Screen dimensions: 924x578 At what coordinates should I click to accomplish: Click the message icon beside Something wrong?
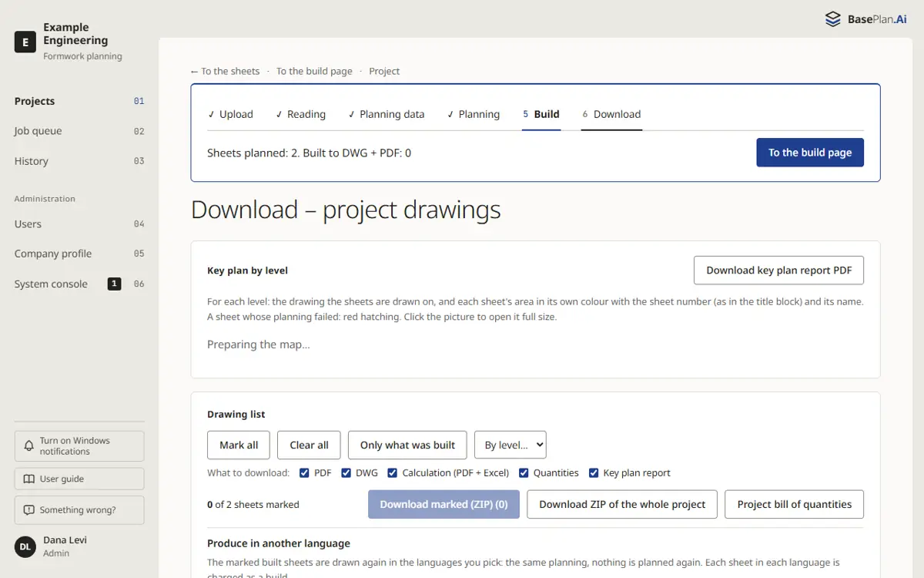click(29, 510)
